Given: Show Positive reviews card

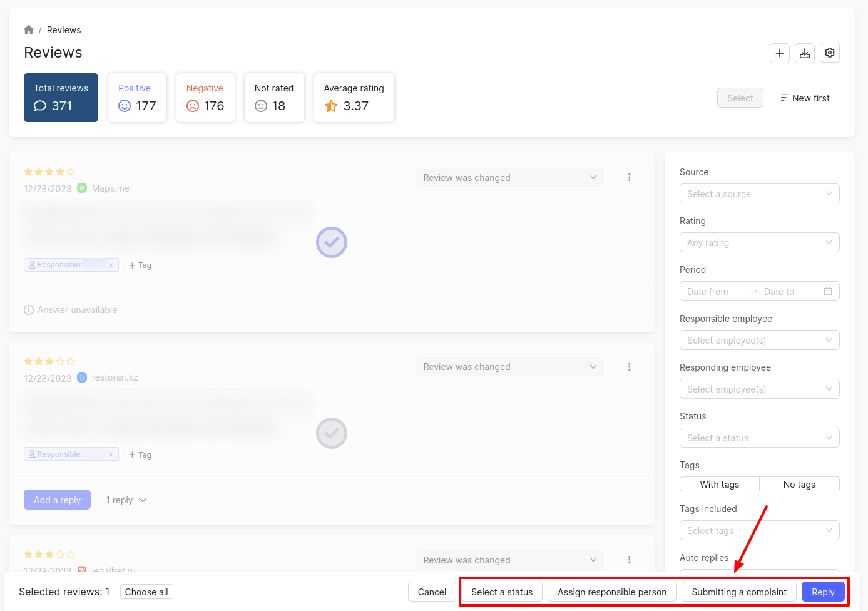Looking at the screenshot, I should tap(137, 98).
